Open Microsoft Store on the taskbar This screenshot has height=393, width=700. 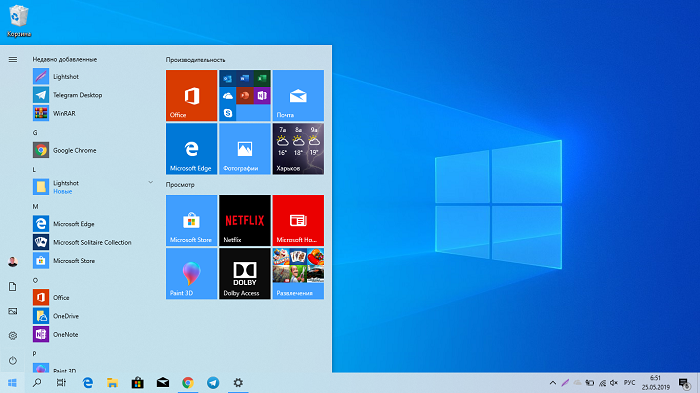click(138, 383)
